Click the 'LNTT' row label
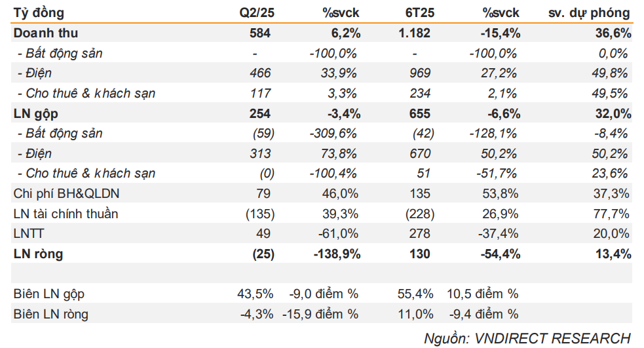 30,234
